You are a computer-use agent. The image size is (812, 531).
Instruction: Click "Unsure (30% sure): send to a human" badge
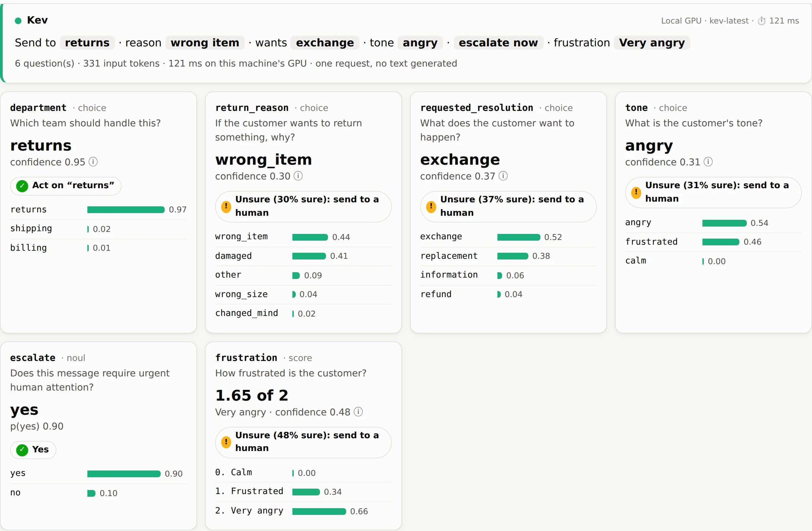pyautogui.click(x=303, y=206)
